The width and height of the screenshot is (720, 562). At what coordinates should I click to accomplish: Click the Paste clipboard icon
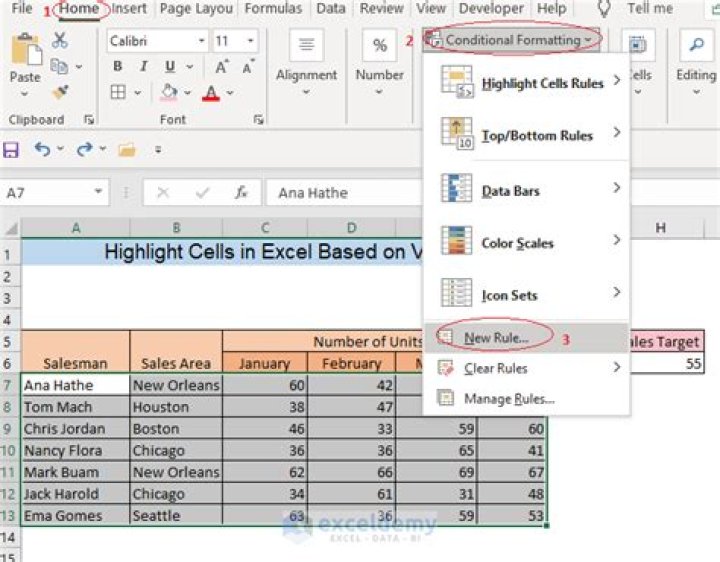(26, 49)
